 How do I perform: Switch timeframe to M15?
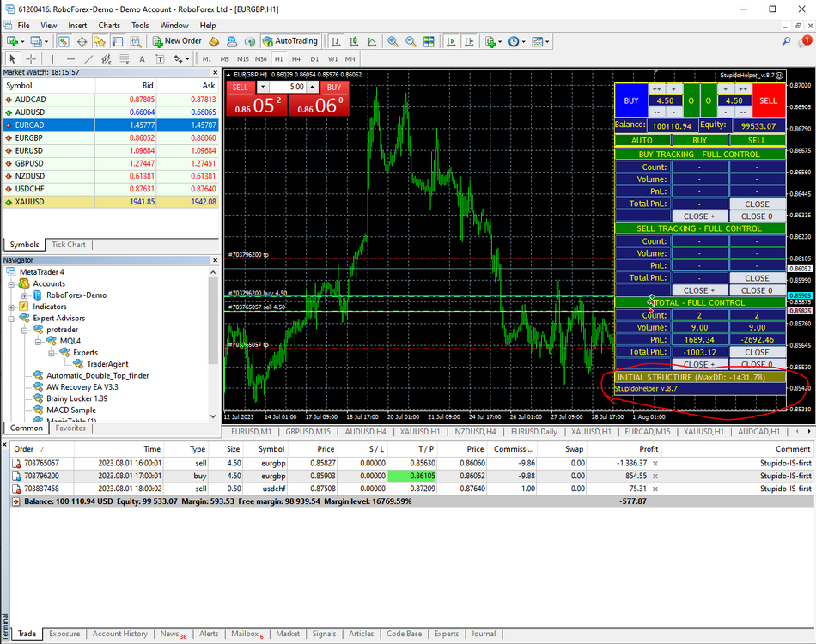pyautogui.click(x=243, y=58)
